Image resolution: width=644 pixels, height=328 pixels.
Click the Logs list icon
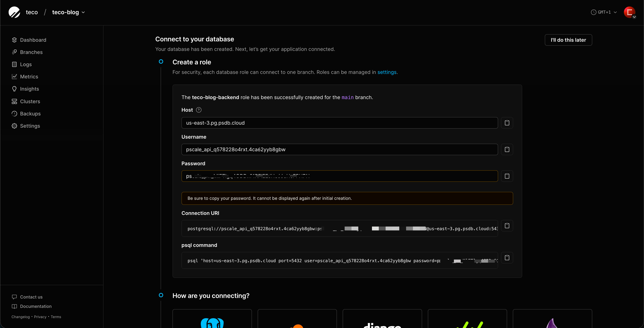pos(14,65)
